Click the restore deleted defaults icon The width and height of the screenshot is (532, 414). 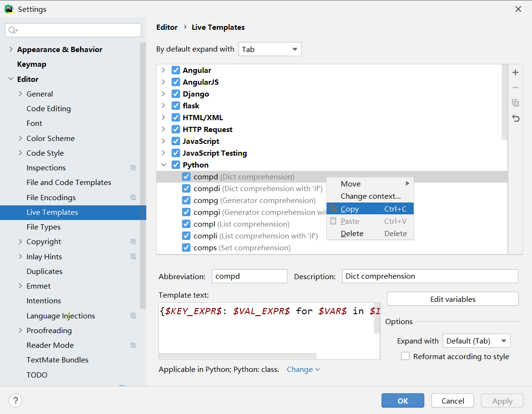(515, 118)
